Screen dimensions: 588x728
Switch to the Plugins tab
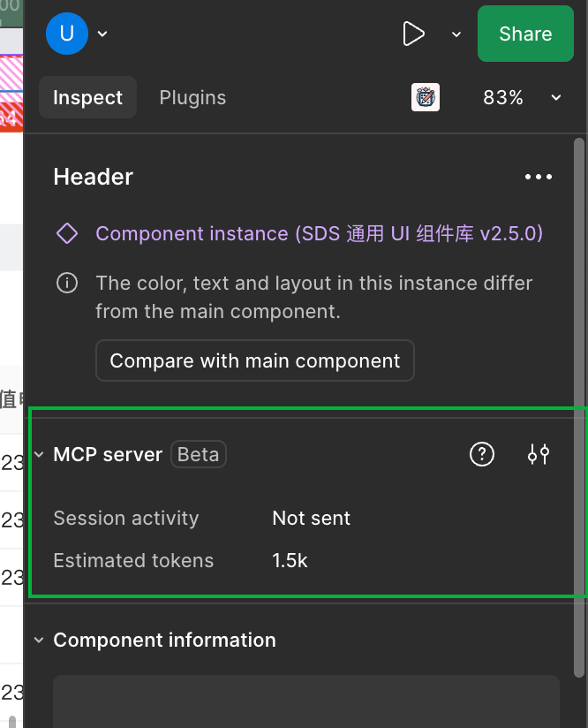pos(192,97)
